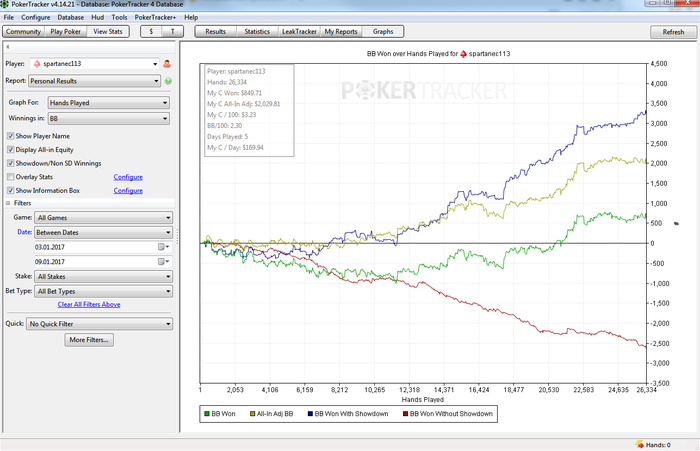
Task: Open the PokerTracker+ menu
Action: [155, 17]
